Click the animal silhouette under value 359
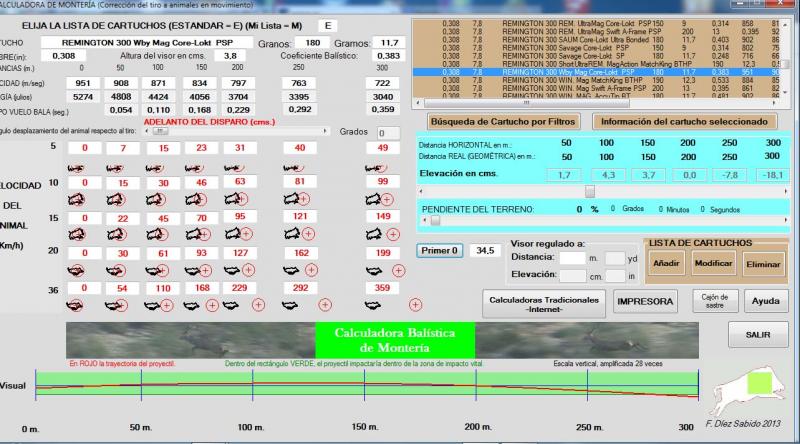The image size is (800, 444). point(370,305)
